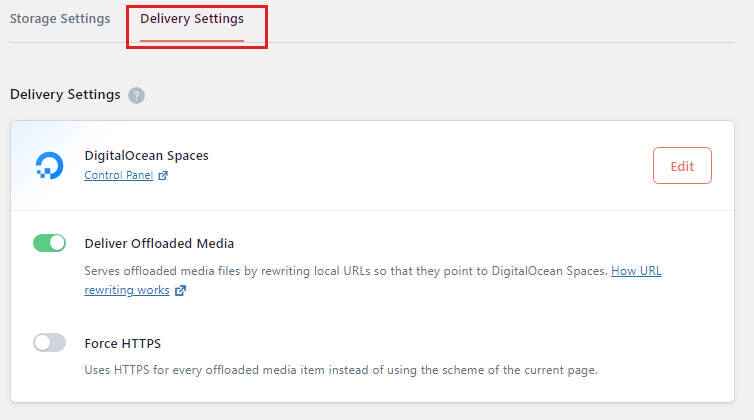Select the Deliver Offloaded Media label
754x420 pixels.
159,243
